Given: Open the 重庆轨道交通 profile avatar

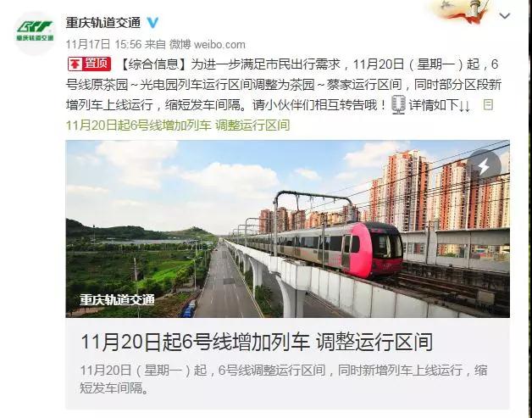Looking at the screenshot, I should 35,33.
